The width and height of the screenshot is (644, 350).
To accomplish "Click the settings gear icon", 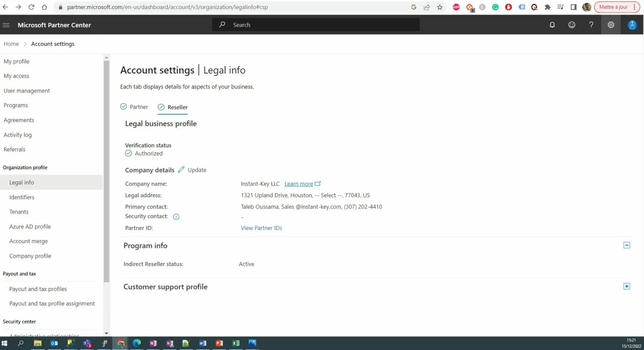I will point(611,25).
